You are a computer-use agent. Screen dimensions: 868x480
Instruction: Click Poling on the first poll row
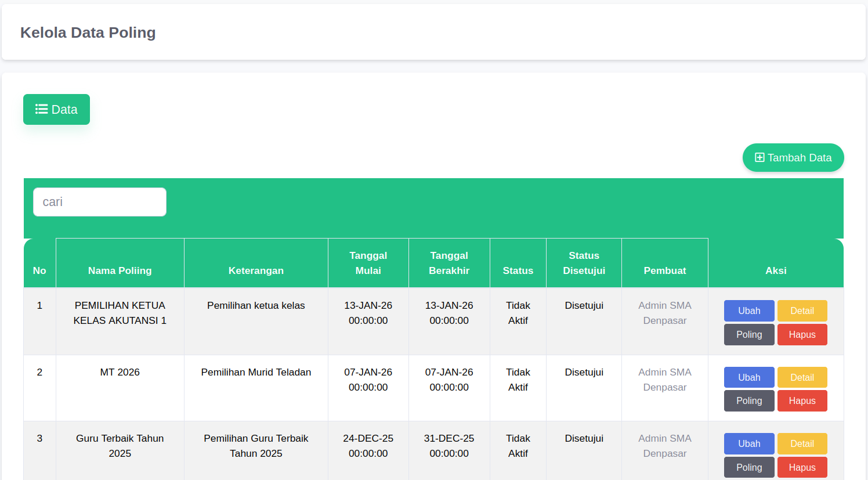[749, 334]
